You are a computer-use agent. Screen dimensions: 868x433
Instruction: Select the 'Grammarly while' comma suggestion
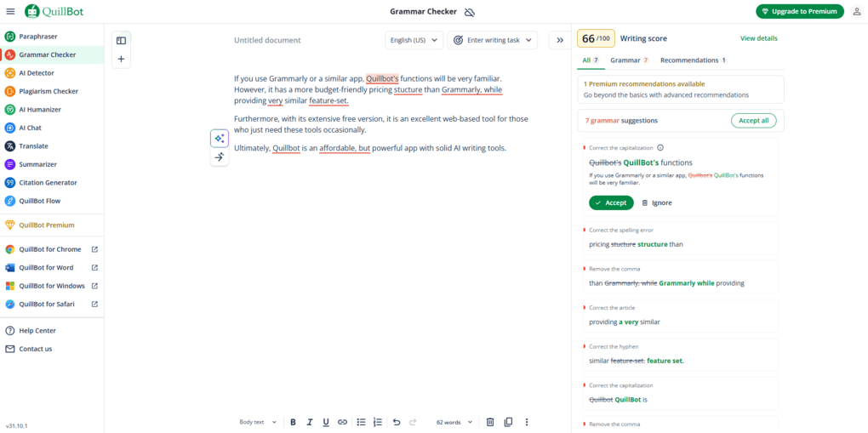(x=681, y=277)
